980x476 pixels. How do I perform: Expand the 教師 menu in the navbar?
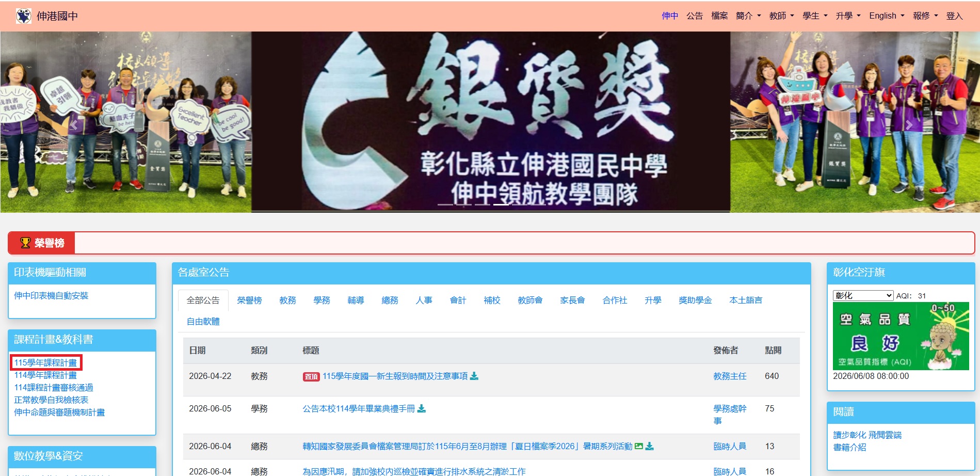781,16
